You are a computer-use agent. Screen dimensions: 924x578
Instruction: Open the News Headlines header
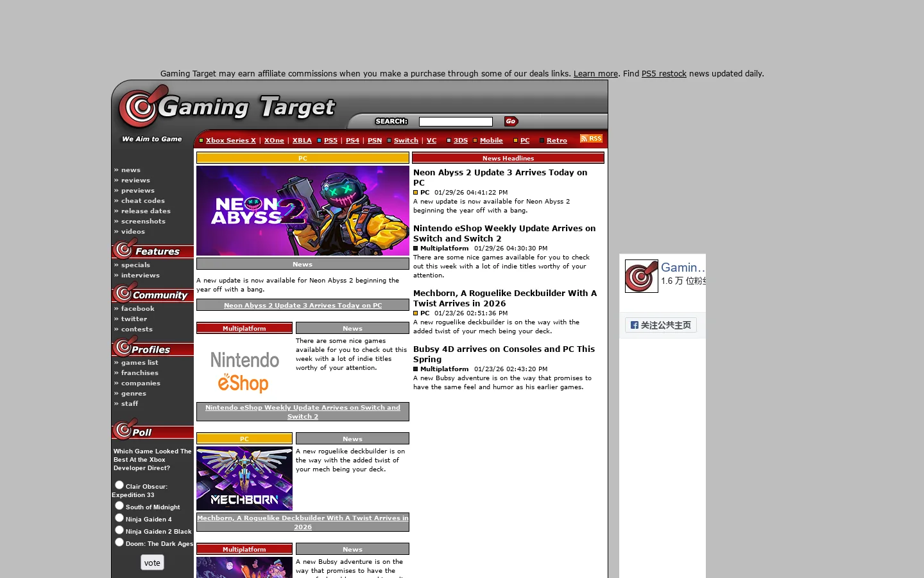[x=508, y=158]
